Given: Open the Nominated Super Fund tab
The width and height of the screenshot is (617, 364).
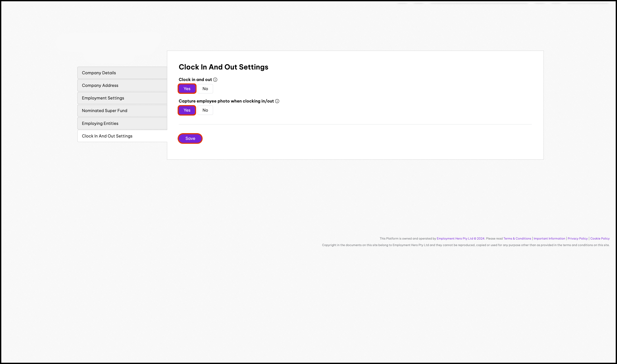Looking at the screenshot, I should coord(122,111).
